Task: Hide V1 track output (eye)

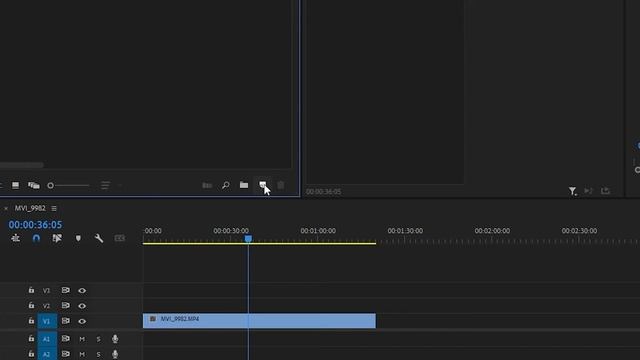Action: coord(82,321)
